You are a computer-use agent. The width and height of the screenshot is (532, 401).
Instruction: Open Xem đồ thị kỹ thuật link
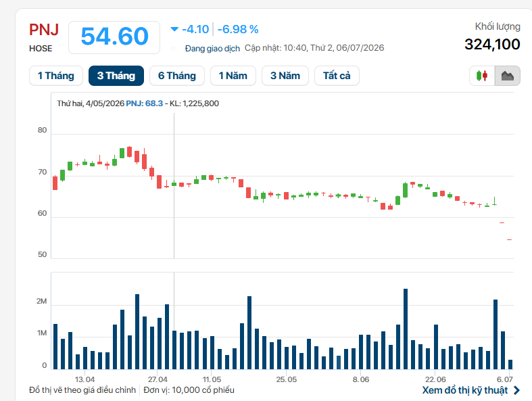click(465, 390)
